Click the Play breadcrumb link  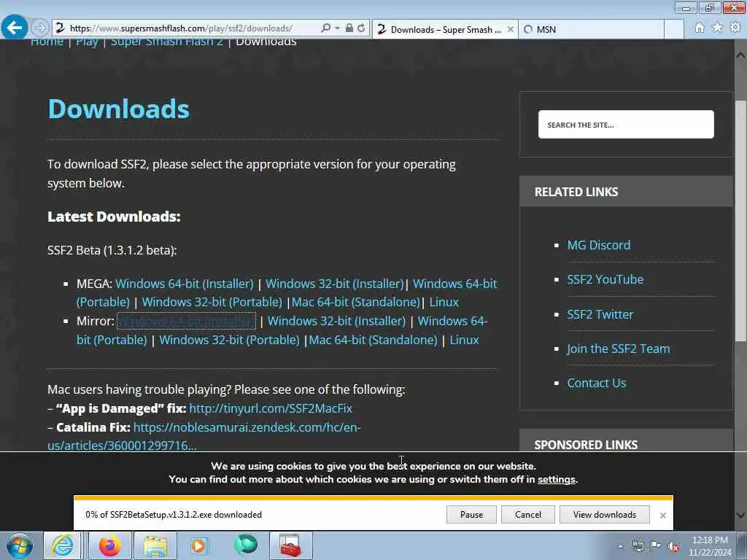tap(87, 42)
